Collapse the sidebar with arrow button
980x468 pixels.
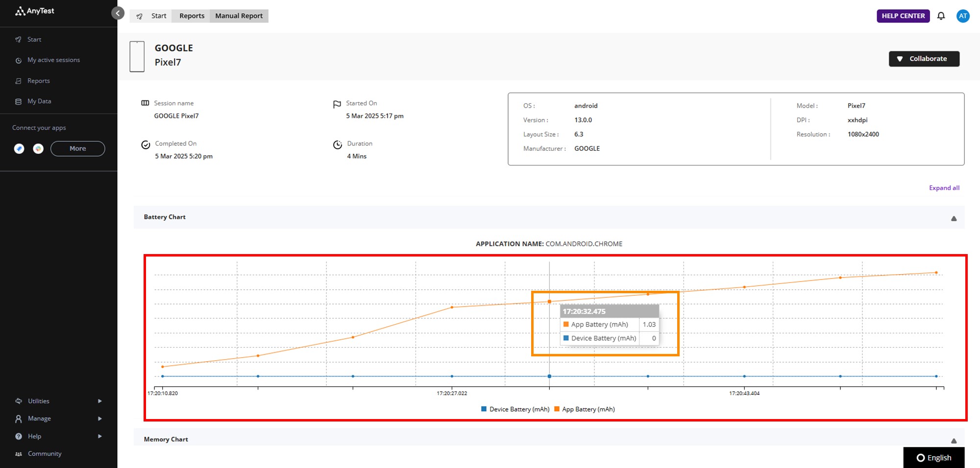click(118, 13)
